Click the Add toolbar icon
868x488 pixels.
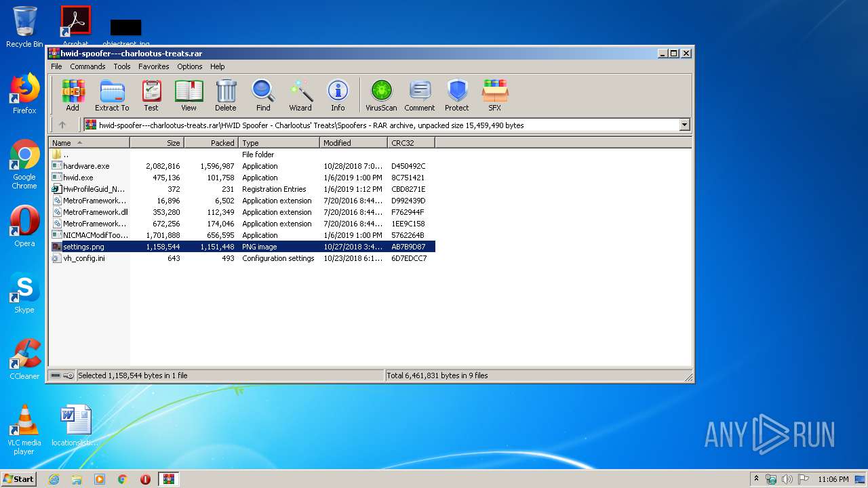pos(73,96)
